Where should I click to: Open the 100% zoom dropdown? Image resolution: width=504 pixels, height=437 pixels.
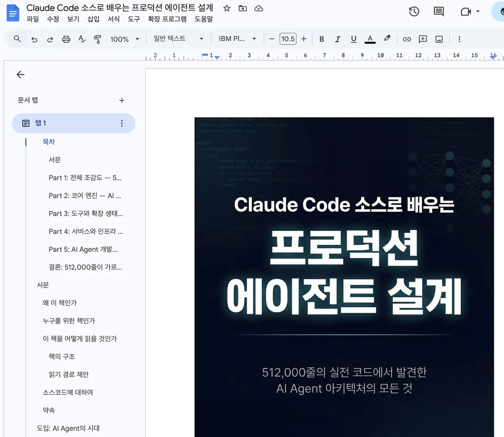click(x=124, y=39)
